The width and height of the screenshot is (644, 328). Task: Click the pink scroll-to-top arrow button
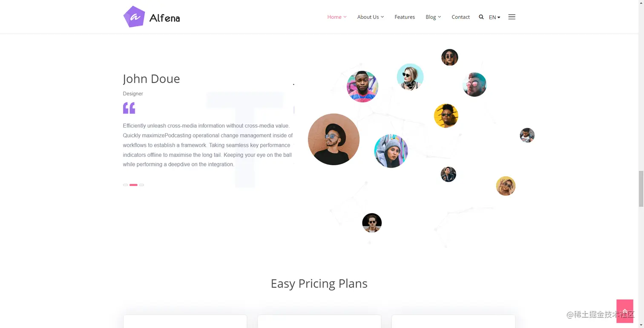click(625, 311)
